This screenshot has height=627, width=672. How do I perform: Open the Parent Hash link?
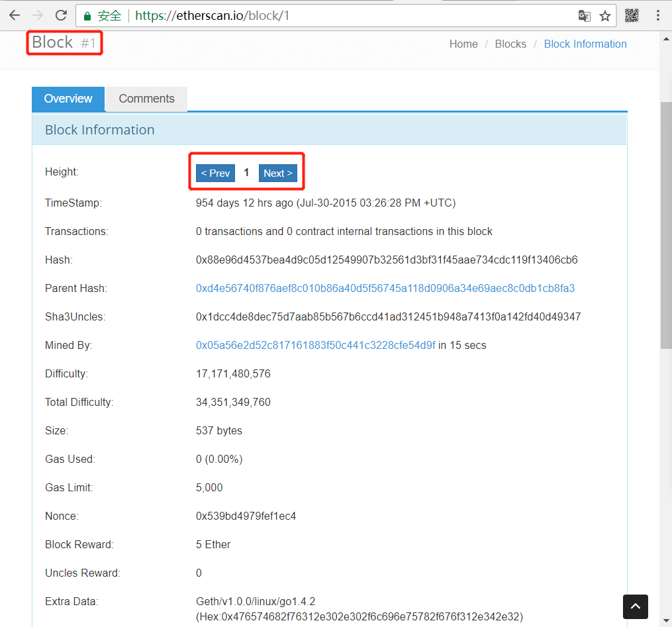tap(385, 289)
